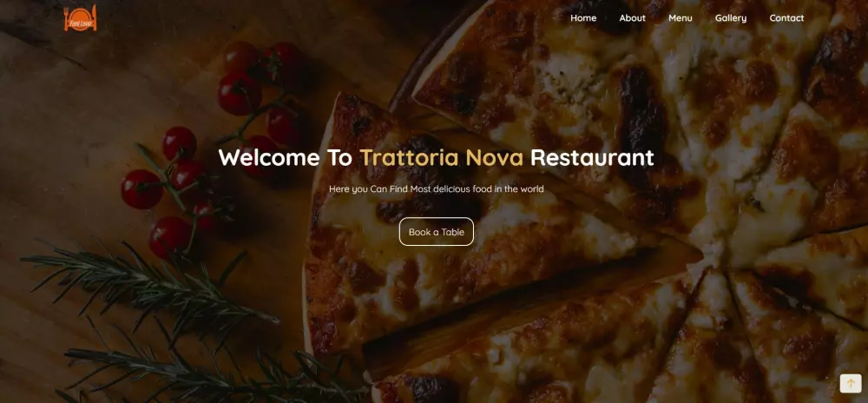Click the word Restaurant in the heading

click(x=592, y=157)
